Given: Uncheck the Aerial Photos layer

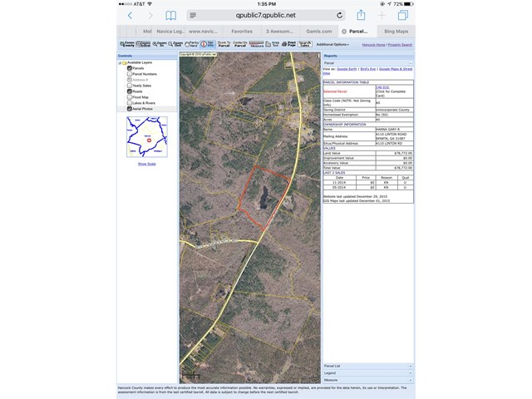Looking at the screenshot, I should click(130, 109).
